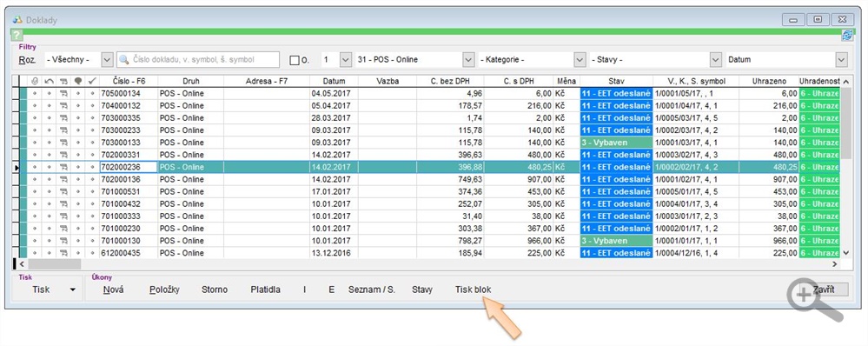Click the cart icon in row 705000134

pos(63,94)
